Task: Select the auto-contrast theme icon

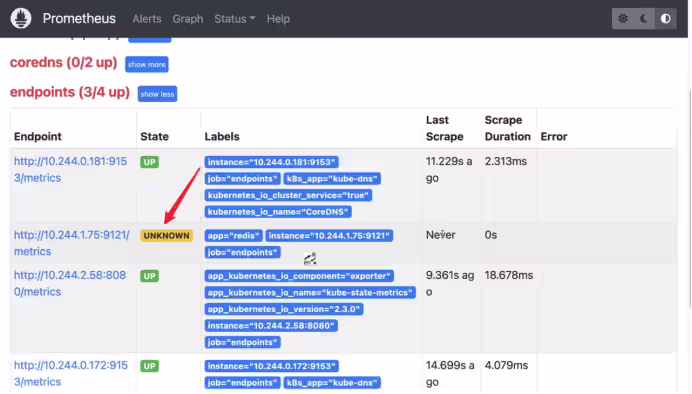Action: (666, 19)
